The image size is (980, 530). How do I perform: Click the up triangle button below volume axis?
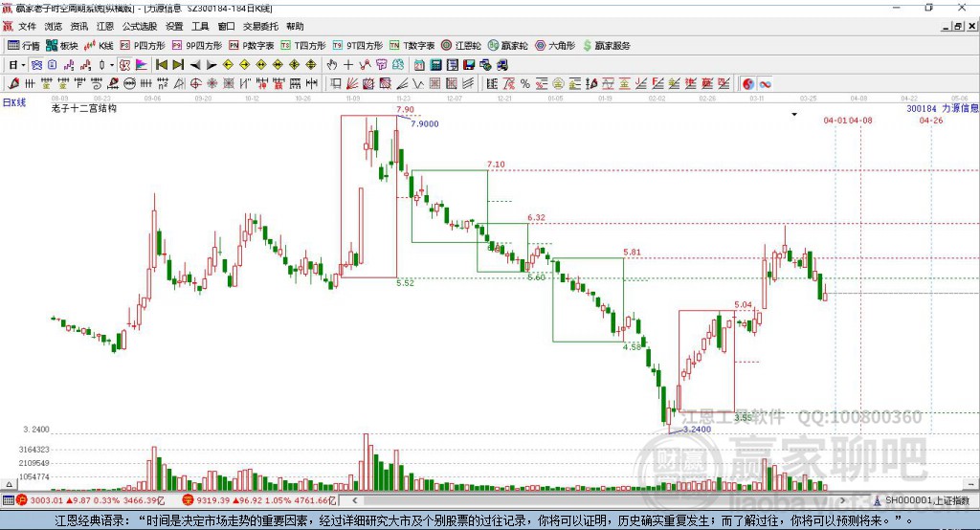click(9, 484)
